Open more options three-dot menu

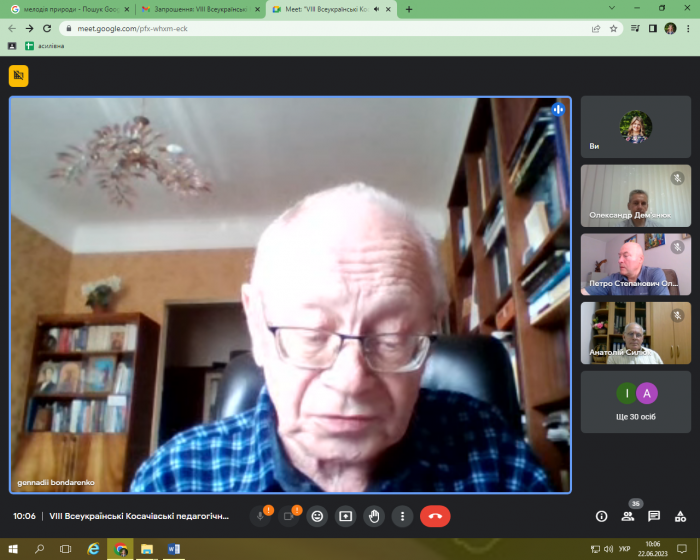tap(402, 516)
